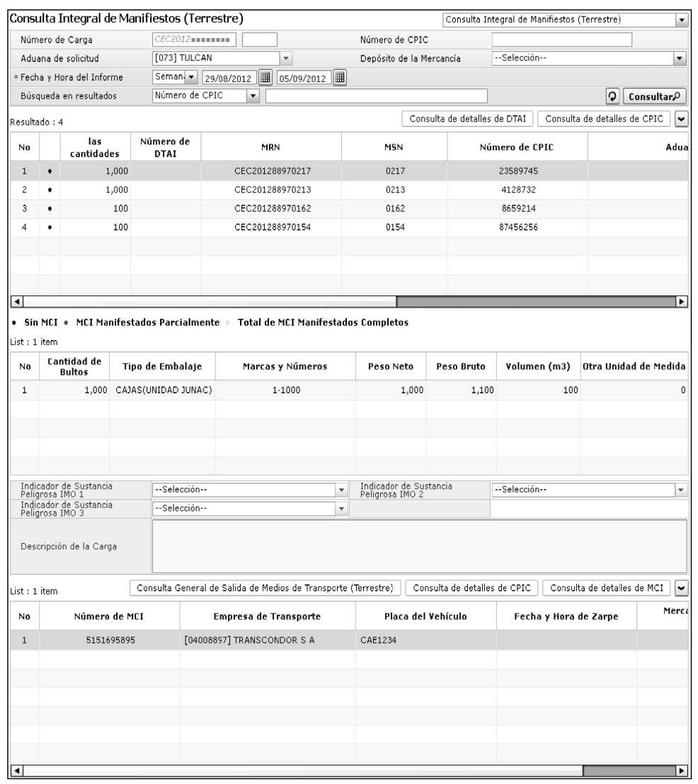Select status dot for row CEC201288970154
The image size is (698, 784).
tap(50, 227)
